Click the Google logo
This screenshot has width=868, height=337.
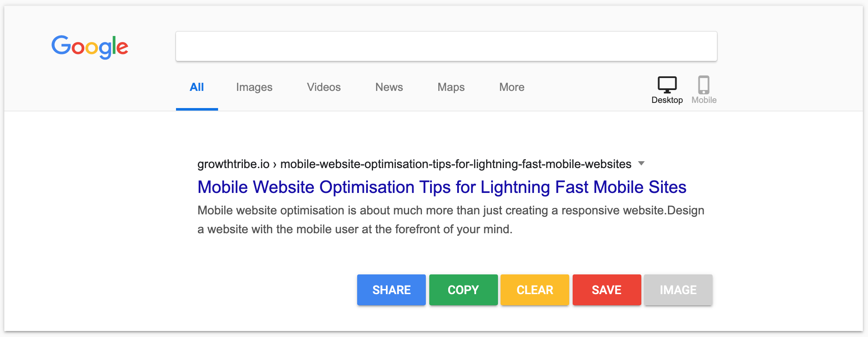pyautogui.click(x=90, y=47)
